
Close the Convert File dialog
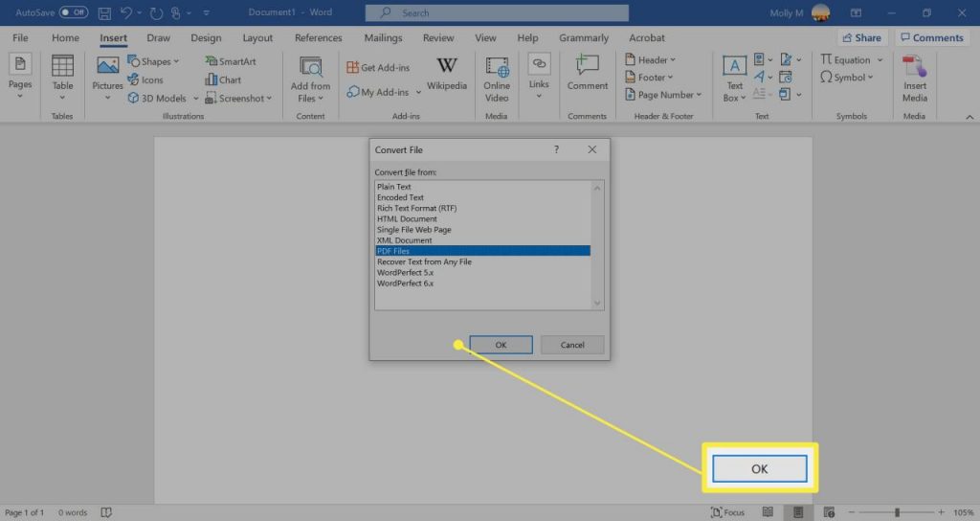(591, 149)
